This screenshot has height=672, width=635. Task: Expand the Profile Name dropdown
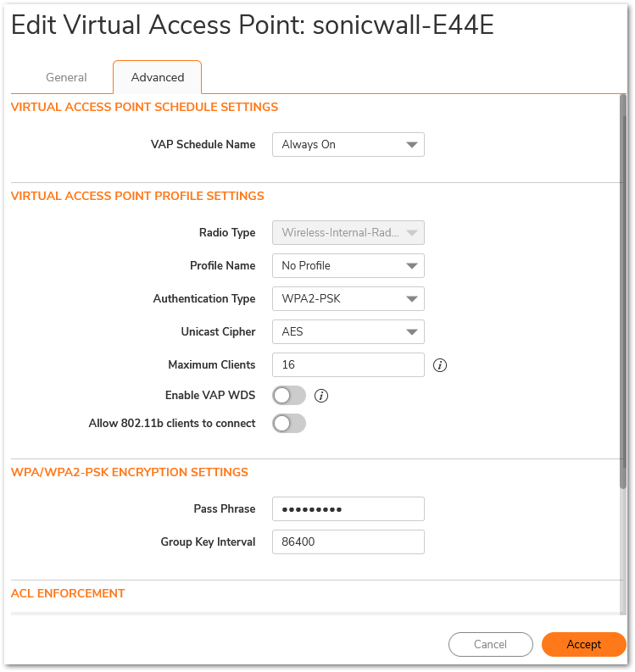[348, 266]
